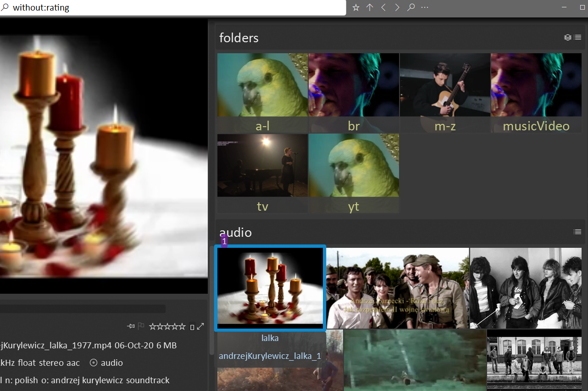Click the left panel vertical scrollbar
This screenshot has height=391, width=588.
[211, 301]
